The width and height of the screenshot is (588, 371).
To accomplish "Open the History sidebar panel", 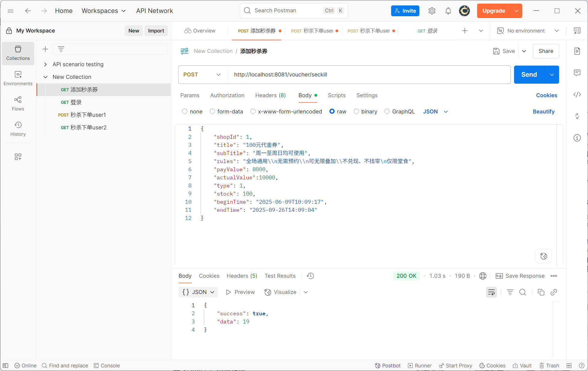I will pyautogui.click(x=18, y=129).
